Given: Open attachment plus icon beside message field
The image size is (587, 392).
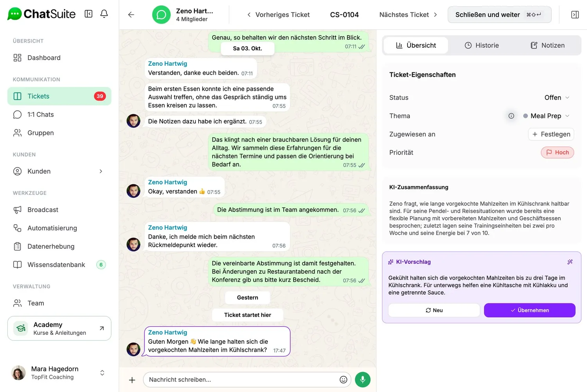Looking at the screenshot, I should point(132,380).
